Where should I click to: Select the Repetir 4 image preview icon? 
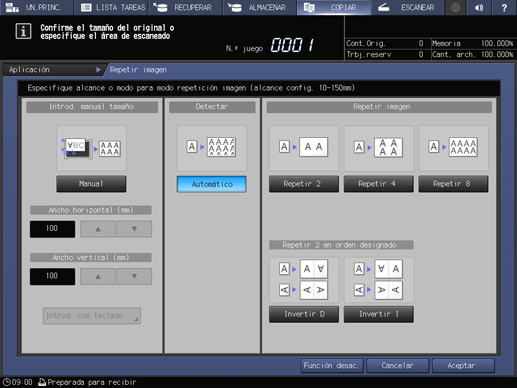pos(379,148)
